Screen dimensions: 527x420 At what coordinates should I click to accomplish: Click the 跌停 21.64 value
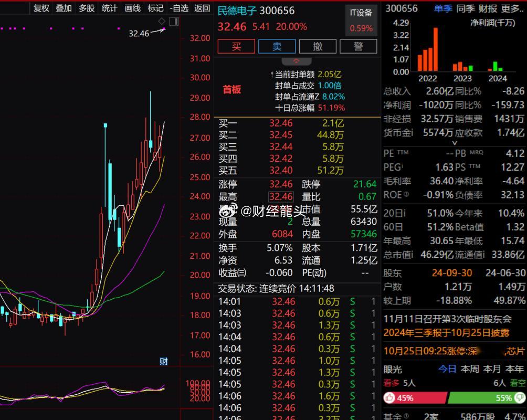click(365, 184)
